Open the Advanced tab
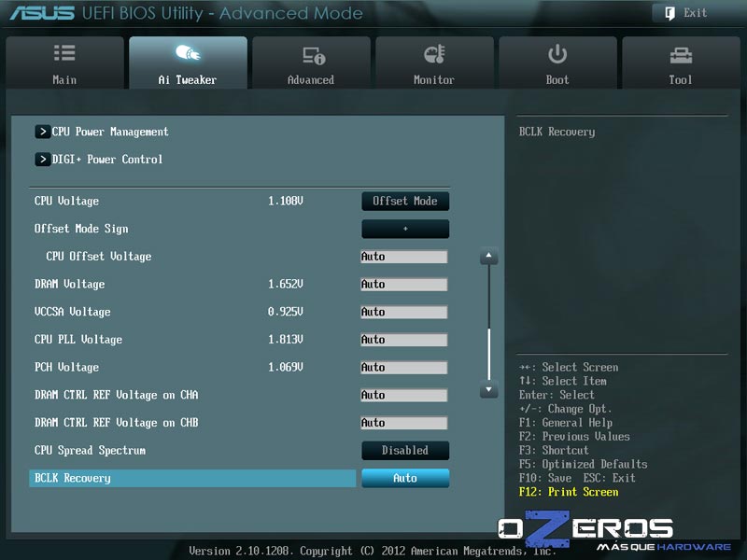Screen dimensions: 747x560 [311, 63]
